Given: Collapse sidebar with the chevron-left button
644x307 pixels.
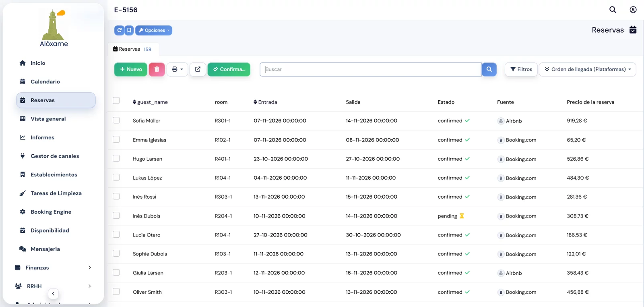Looking at the screenshot, I should (53, 294).
